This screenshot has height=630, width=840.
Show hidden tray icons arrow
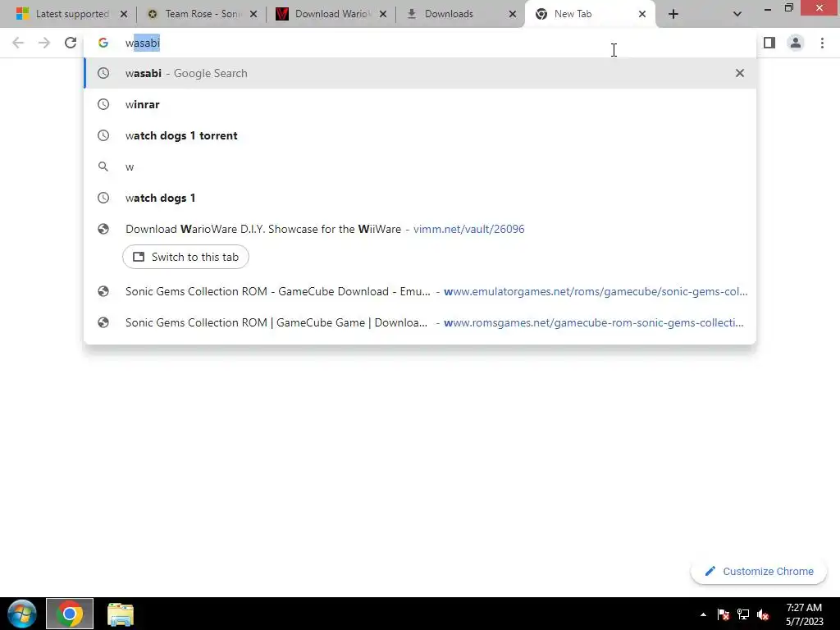tap(703, 614)
